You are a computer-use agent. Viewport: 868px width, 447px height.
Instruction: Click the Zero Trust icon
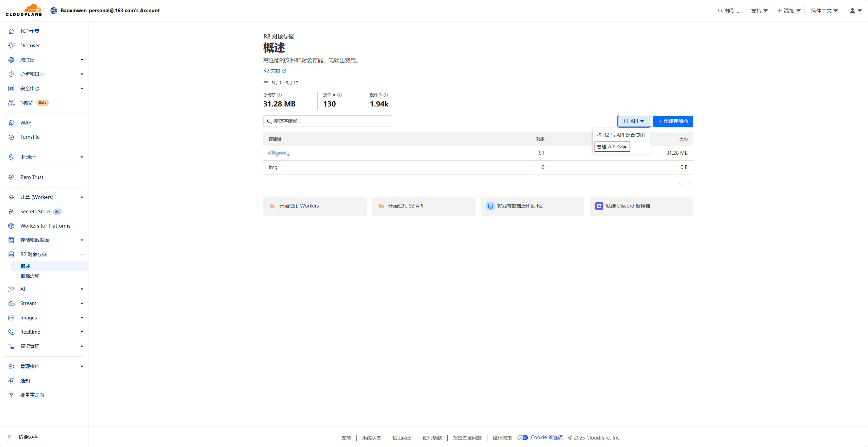(x=11, y=177)
